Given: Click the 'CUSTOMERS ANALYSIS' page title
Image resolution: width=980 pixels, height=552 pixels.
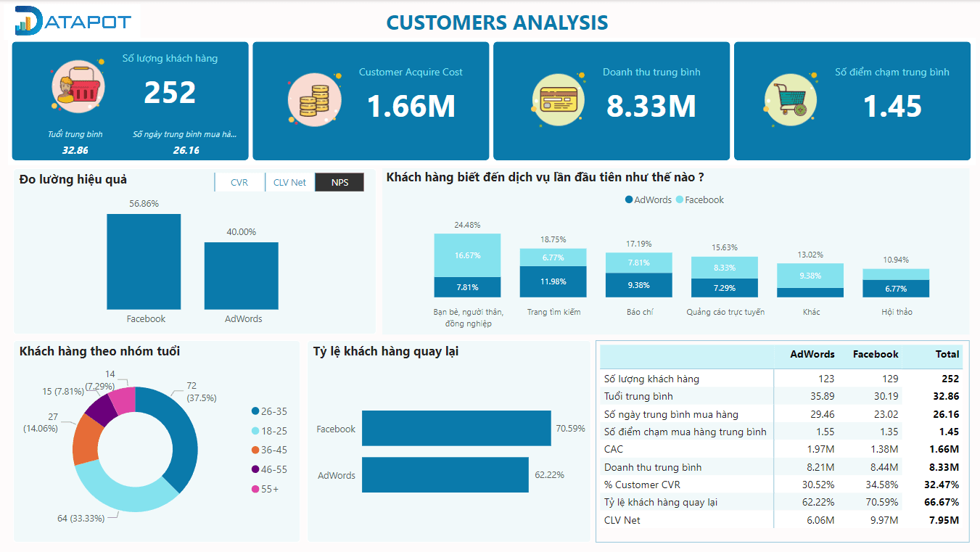Looking at the screenshot, I should pos(497,22).
